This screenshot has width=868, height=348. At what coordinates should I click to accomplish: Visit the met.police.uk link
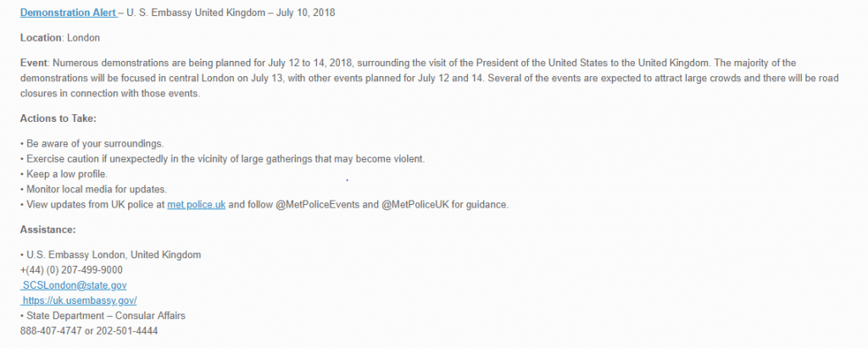point(196,205)
